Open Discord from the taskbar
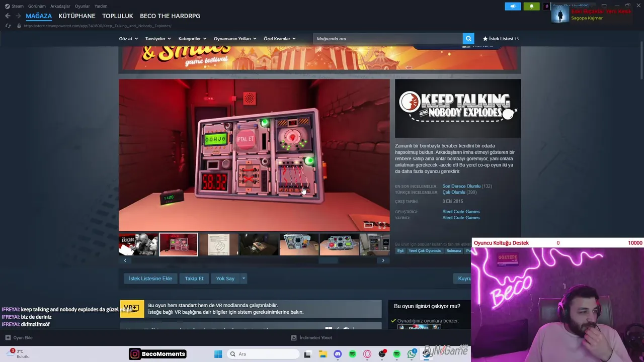Screen dimensions: 644x362 point(338,354)
